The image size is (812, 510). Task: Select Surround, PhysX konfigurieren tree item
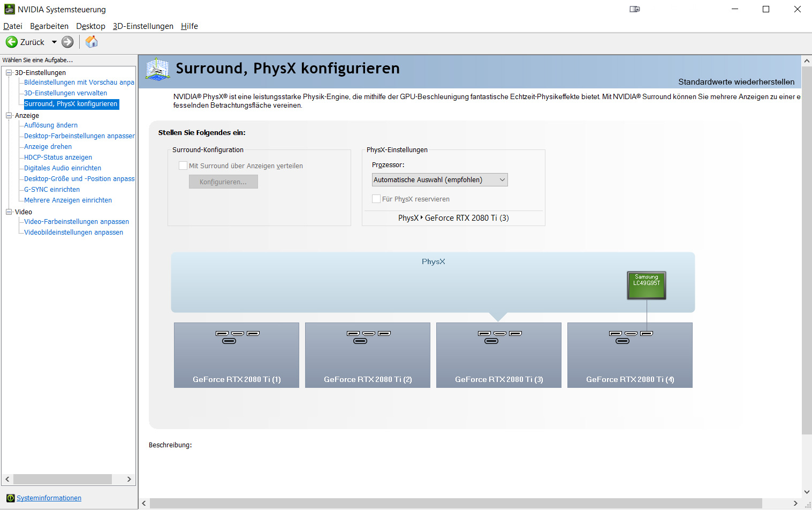coord(71,104)
